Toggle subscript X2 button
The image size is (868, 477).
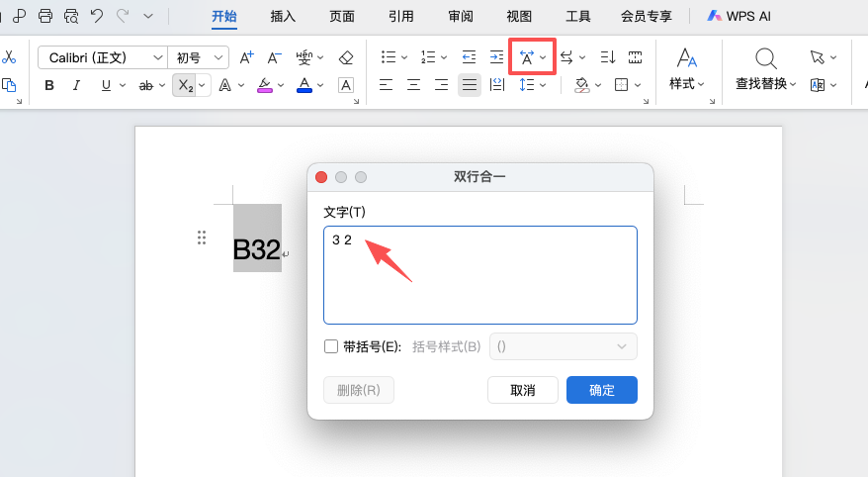186,85
